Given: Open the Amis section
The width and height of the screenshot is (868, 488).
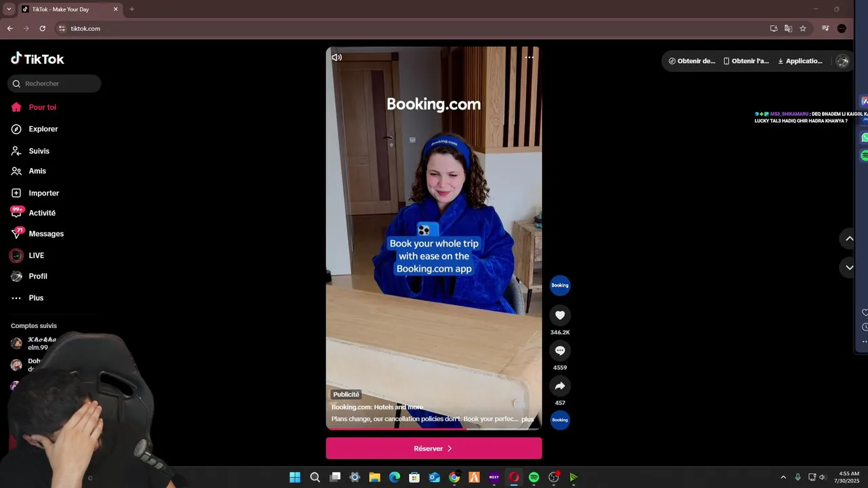Looking at the screenshot, I should pos(37,171).
